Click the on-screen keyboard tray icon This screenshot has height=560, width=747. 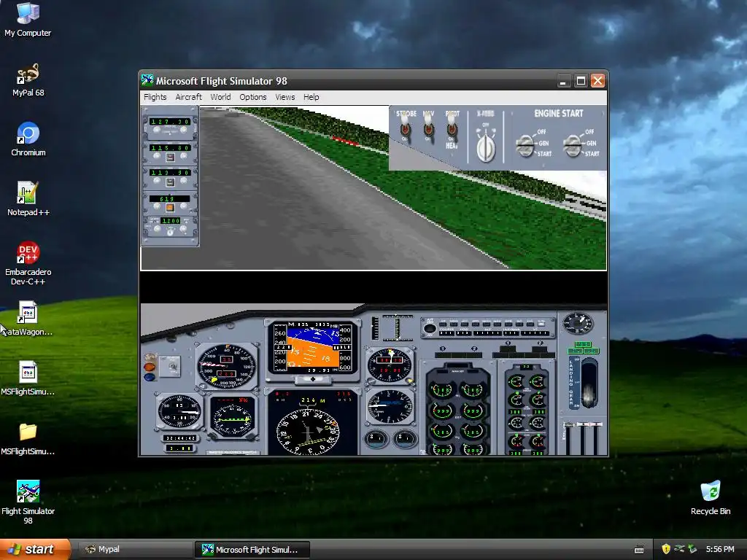pyautogui.click(x=639, y=550)
